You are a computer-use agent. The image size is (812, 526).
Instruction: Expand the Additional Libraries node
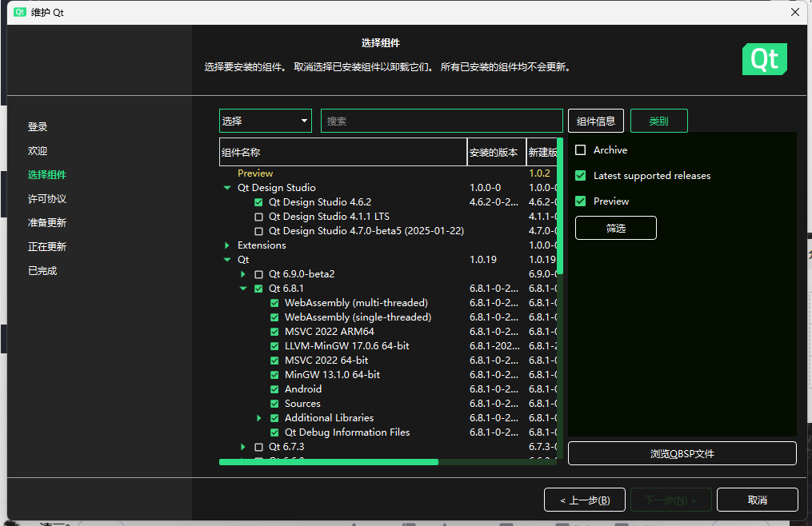click(x=259, y=418)
